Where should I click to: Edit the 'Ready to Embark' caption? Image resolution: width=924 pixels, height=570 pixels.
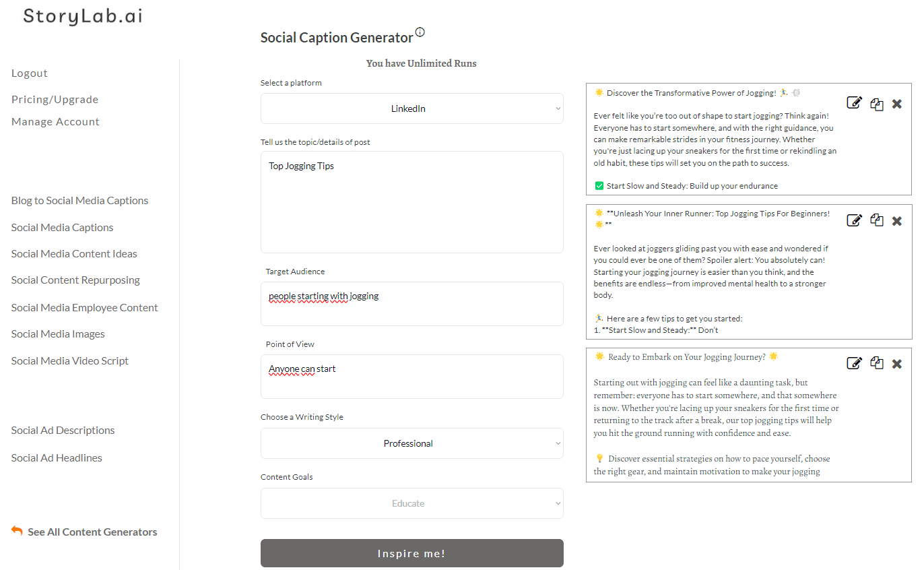tap(854, 363)
